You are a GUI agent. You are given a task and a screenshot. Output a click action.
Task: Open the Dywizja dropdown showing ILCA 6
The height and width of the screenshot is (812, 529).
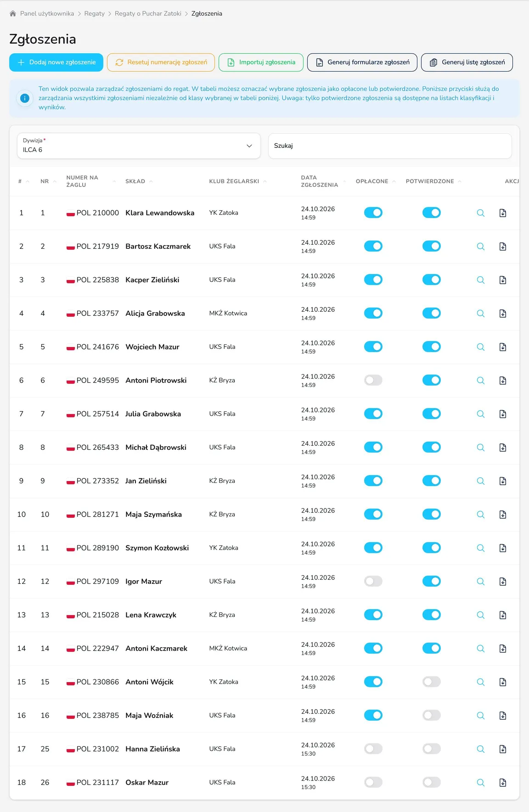139,146
